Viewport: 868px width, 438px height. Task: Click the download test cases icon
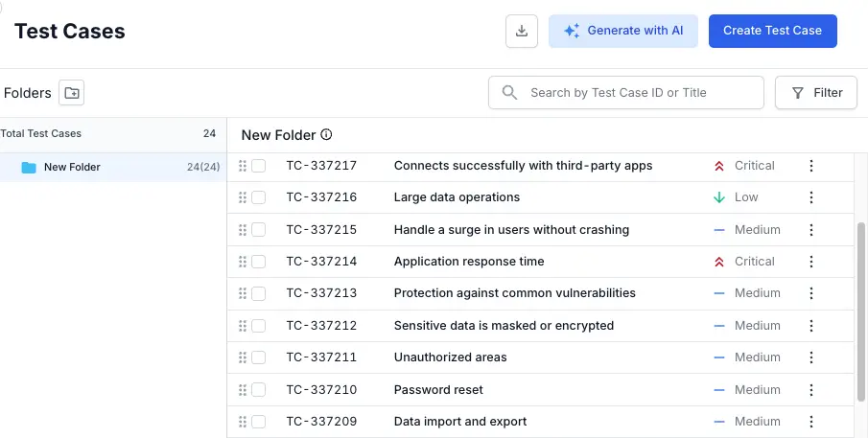[522, 31]
